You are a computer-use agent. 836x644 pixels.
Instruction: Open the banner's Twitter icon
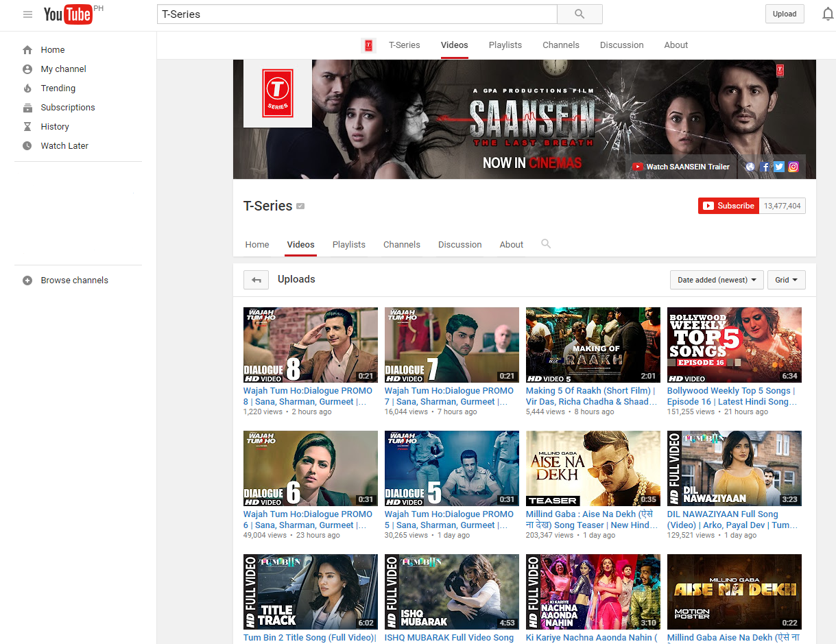tap(778, 167)
